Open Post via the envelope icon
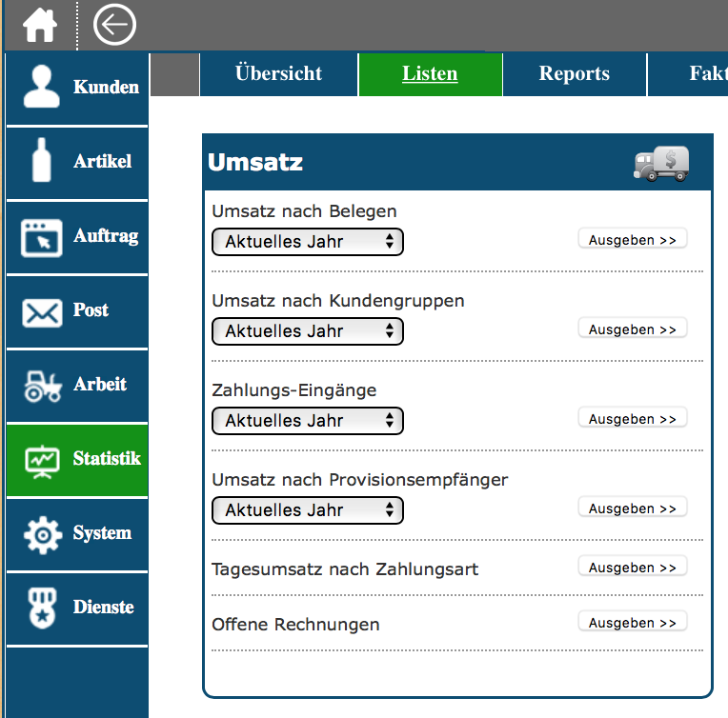Viewport: 728px width, 718px height. click(41, 310)
